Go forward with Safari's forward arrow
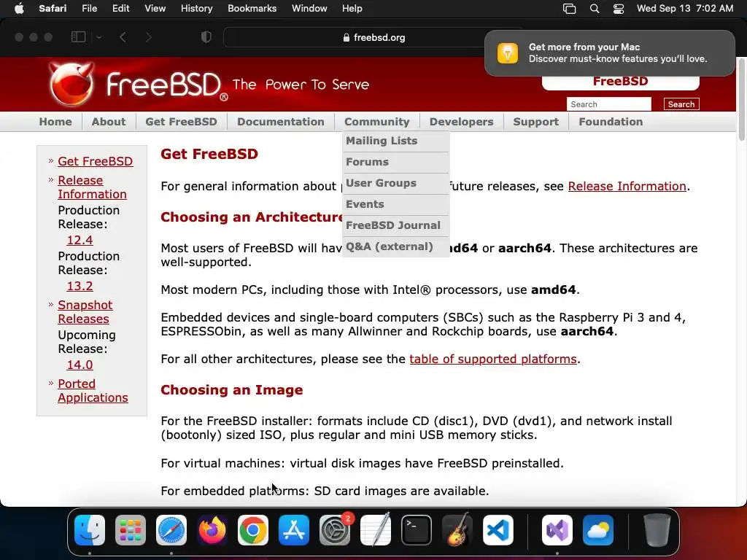Image resolution: width=747 pixels, height=560 pixels. tap(148, 37)
